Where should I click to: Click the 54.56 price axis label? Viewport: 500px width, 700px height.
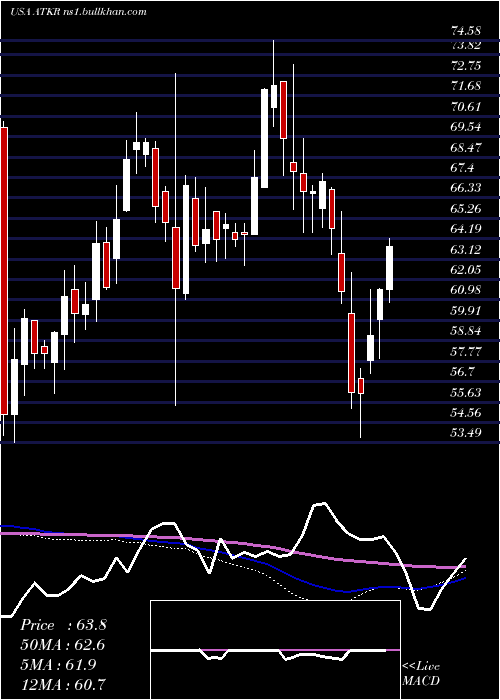coord(466,412)
